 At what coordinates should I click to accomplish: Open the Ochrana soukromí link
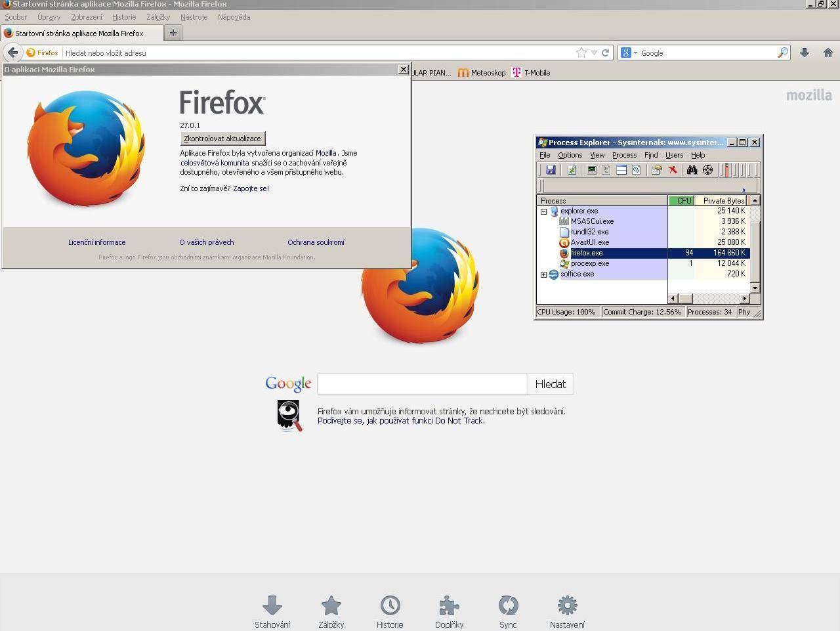click(x=316, y=242)
